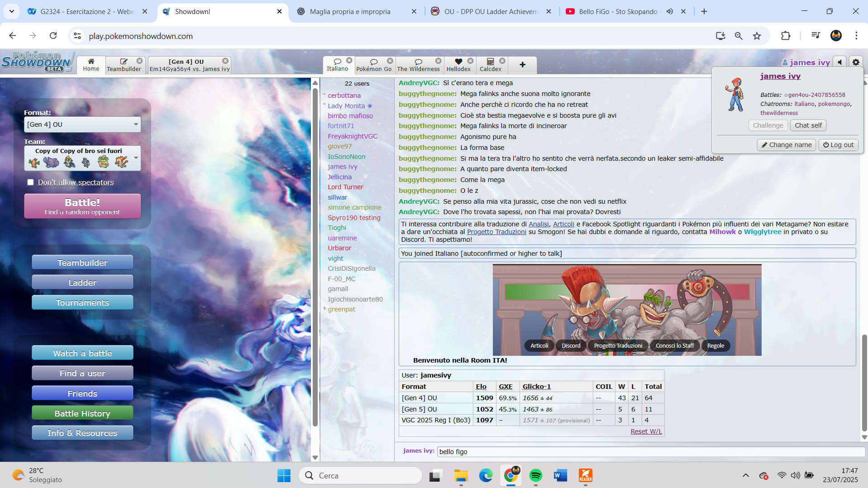This screenshot has height=488, width=868.
Task: Reload the page with the refresh icon
Action: (53, 36)
